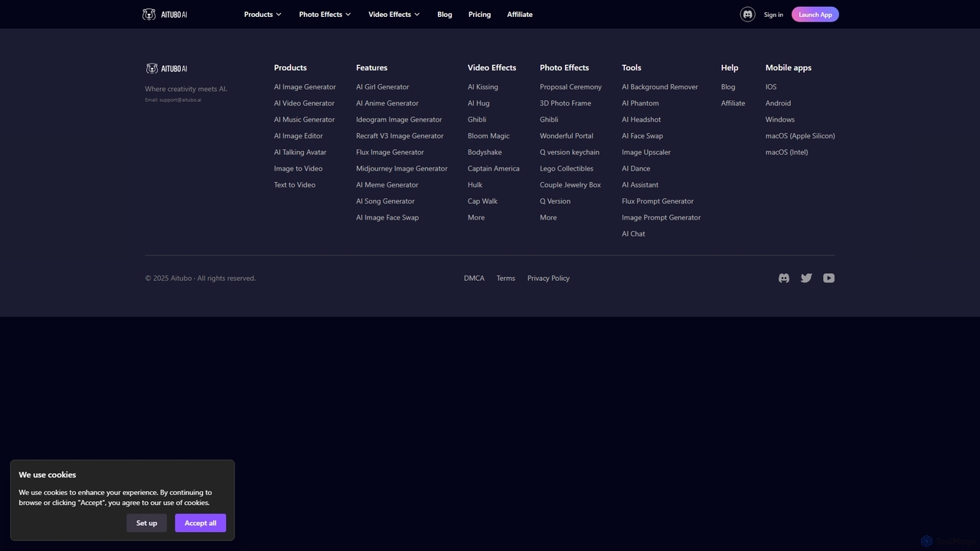Image resolution: width=980 pixels, height=551 pixels.
Task: Open Q version keychain effect
Action: (x=570, y=152)
